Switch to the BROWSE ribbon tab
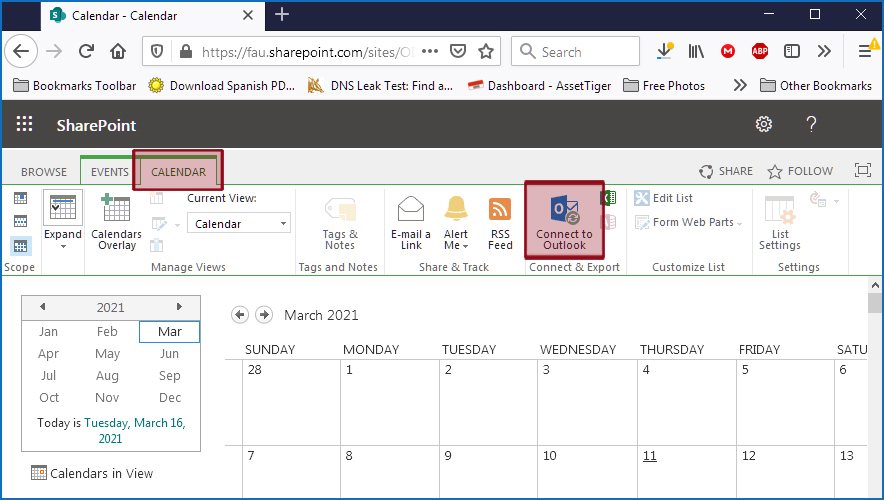The height and width of the screenshot is (500, 884). pyautogui.click(x=44, y=172)
